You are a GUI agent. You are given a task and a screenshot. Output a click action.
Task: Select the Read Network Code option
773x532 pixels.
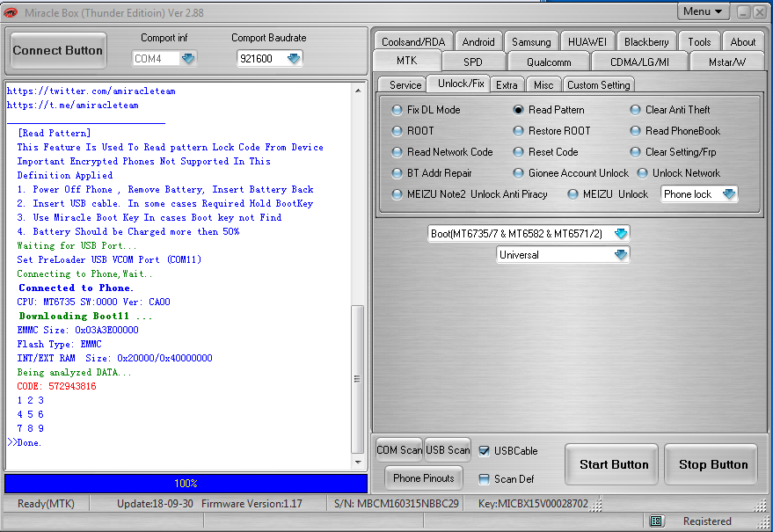click(x=397, y=152)
